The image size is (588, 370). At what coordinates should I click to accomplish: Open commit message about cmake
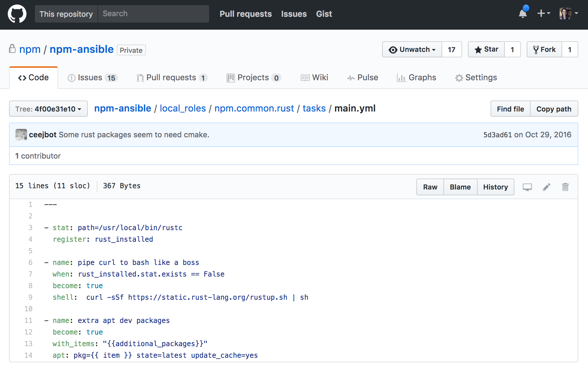point(134,135)
